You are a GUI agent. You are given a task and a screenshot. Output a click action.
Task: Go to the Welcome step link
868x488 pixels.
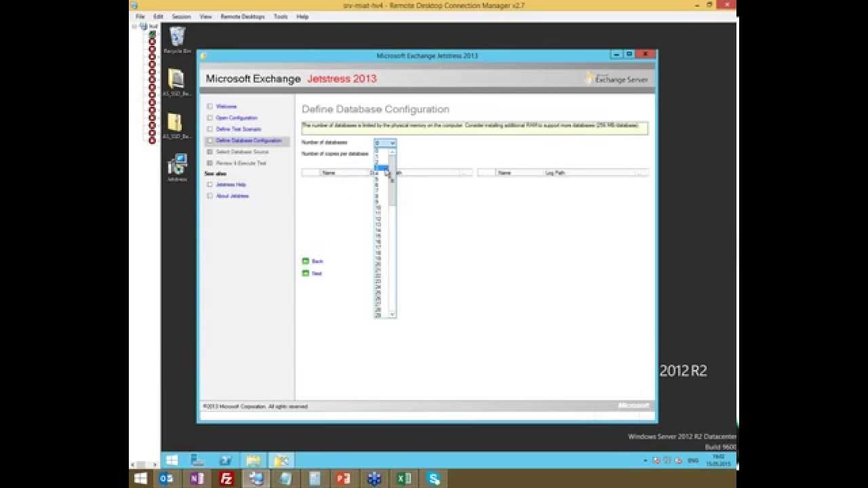(226, 106)
